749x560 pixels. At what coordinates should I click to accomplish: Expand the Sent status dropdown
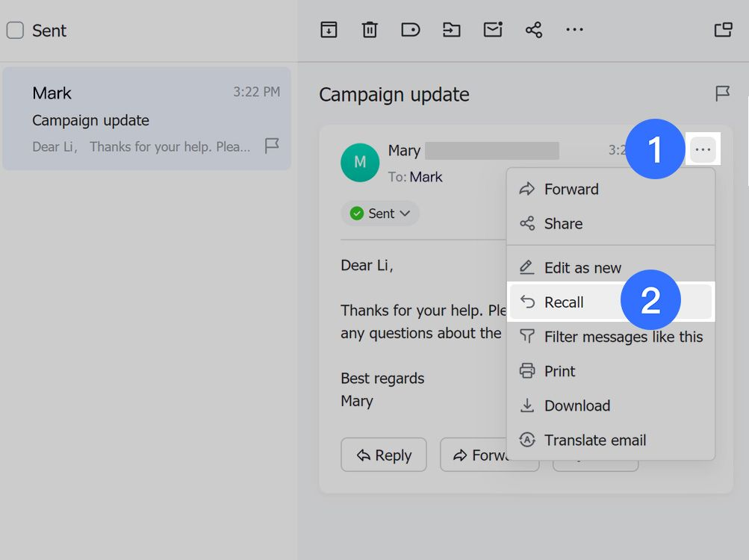click(x=381, y=214)
